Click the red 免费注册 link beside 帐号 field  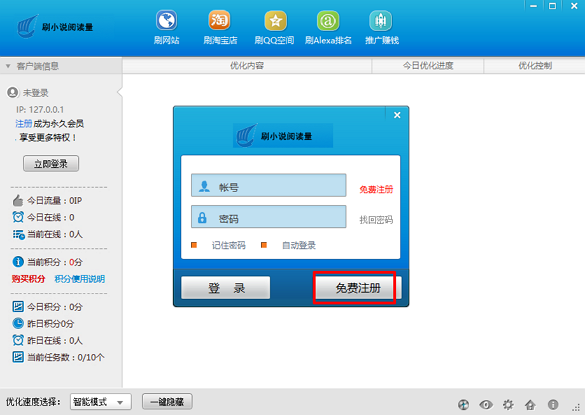[376, 190]
